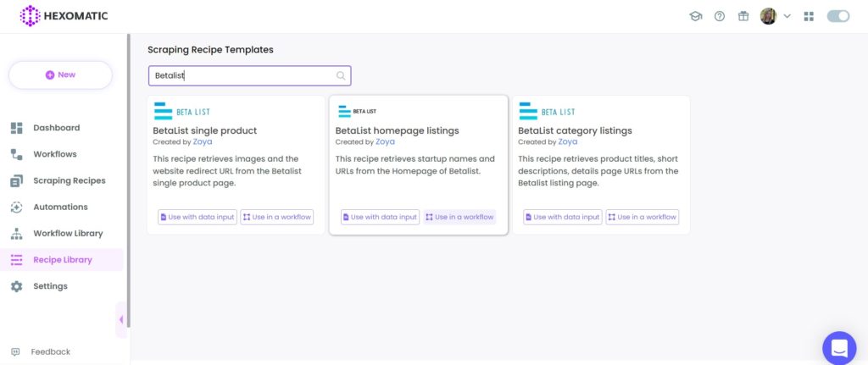
Task: Open the apps grid icon
Action: pos(809,16)
